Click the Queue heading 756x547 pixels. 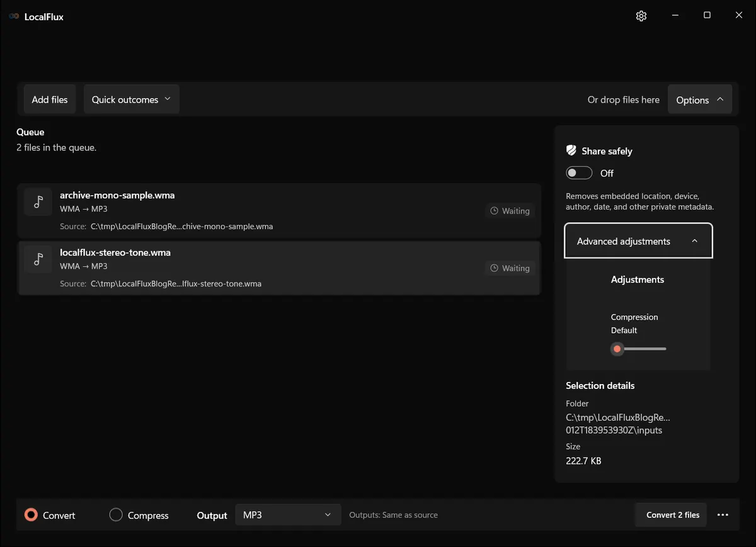click(x=30, y=132)
